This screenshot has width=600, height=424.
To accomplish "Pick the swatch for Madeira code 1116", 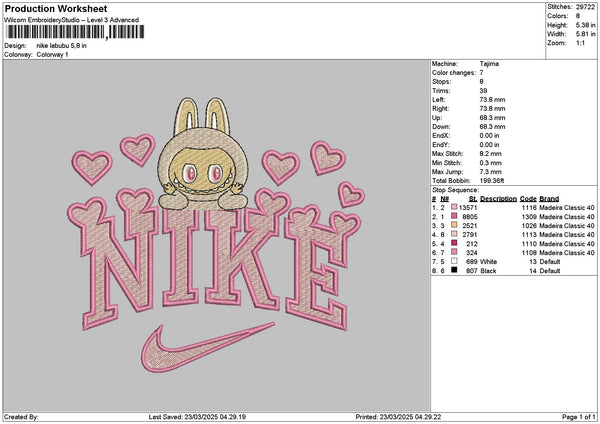I will tap(453, 207).
